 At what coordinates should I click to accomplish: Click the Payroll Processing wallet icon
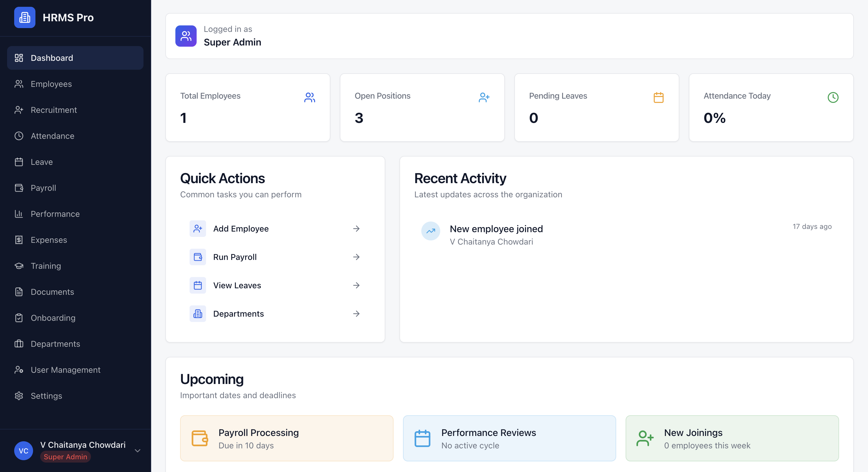coord(200,438)
